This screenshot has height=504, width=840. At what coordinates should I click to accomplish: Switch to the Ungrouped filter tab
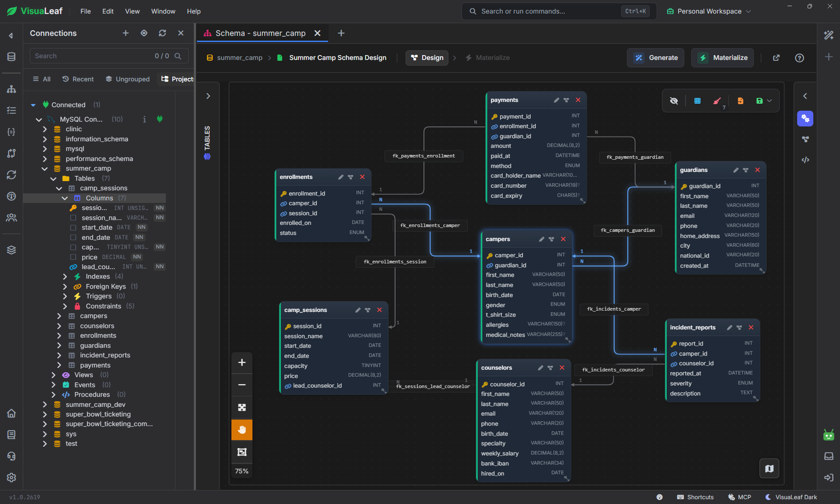pos(128,79)
